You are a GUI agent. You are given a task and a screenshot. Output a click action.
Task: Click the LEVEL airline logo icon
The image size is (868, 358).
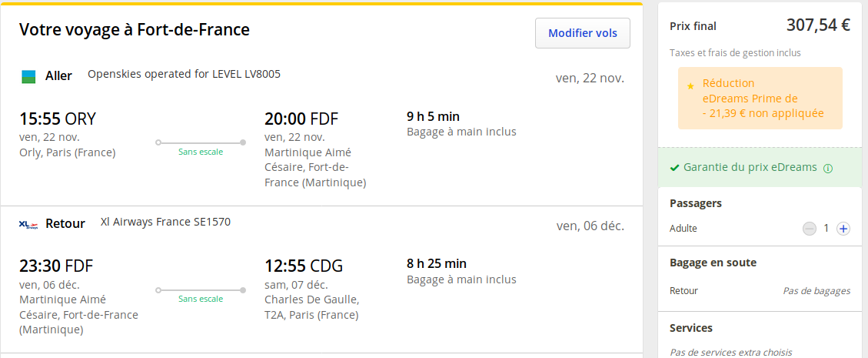click(x=28, y=76)
